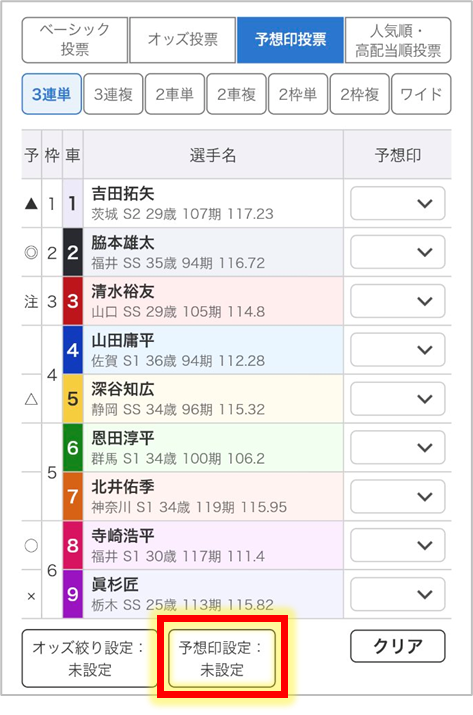Select the 2枠複 bet type
This screenshot has width=473, height=715.
pyautogui.click(x=359, y=94)
